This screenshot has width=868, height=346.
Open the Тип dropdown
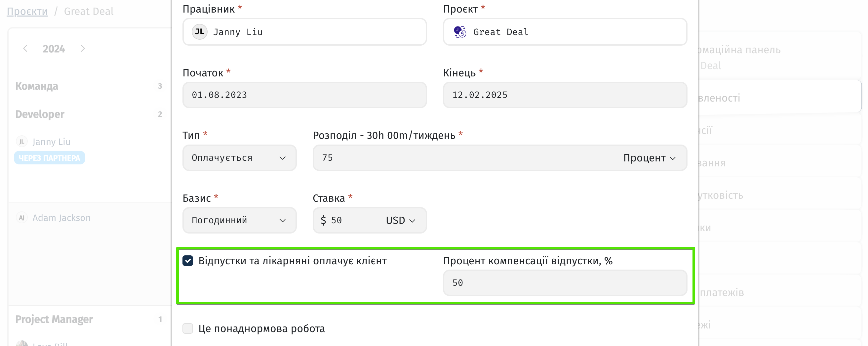point(239,158)
